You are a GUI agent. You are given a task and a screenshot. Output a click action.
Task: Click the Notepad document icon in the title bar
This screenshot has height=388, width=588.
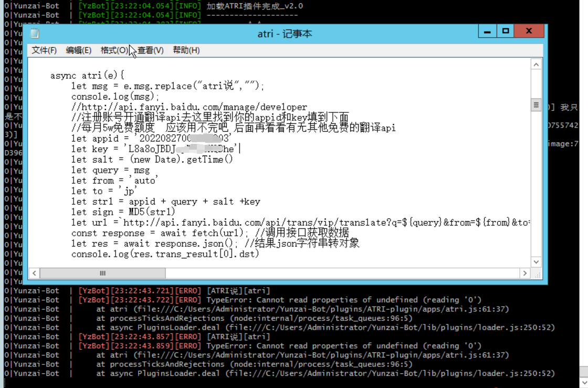34,33
